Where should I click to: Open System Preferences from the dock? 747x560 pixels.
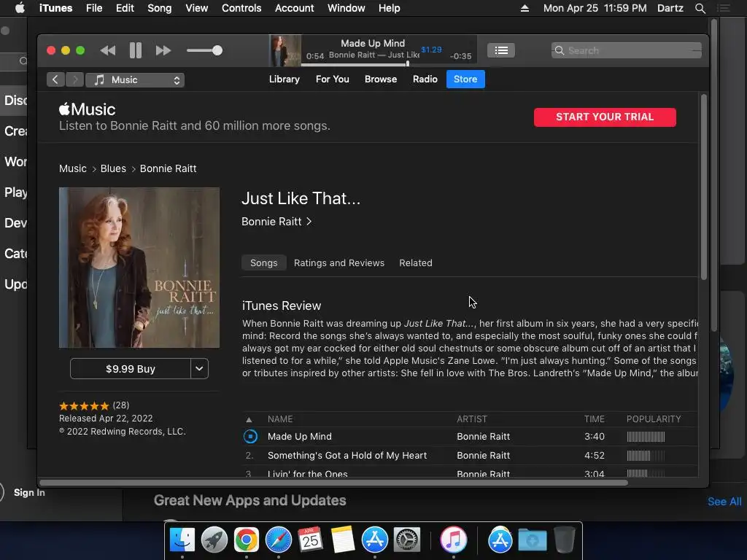(x=407, y=540)
